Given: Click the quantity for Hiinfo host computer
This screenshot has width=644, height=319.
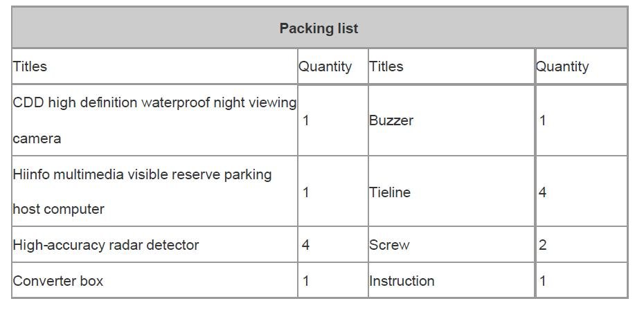Looking at the screenshot, I should point(306,192).
